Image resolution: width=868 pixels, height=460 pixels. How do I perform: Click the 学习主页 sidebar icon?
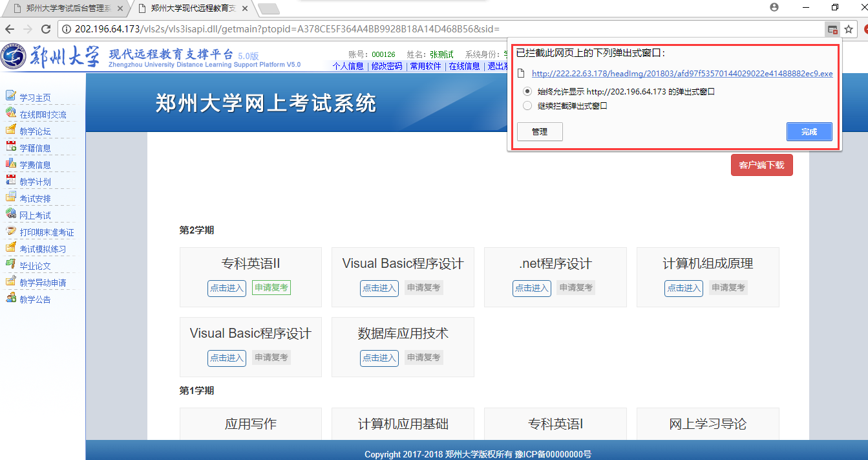[10, 96]
